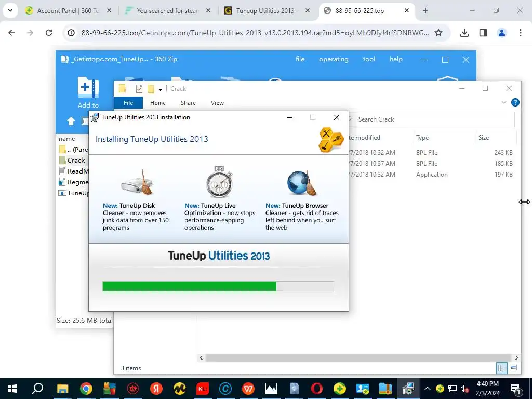Click the Chrome download icon

click(464, 33)
